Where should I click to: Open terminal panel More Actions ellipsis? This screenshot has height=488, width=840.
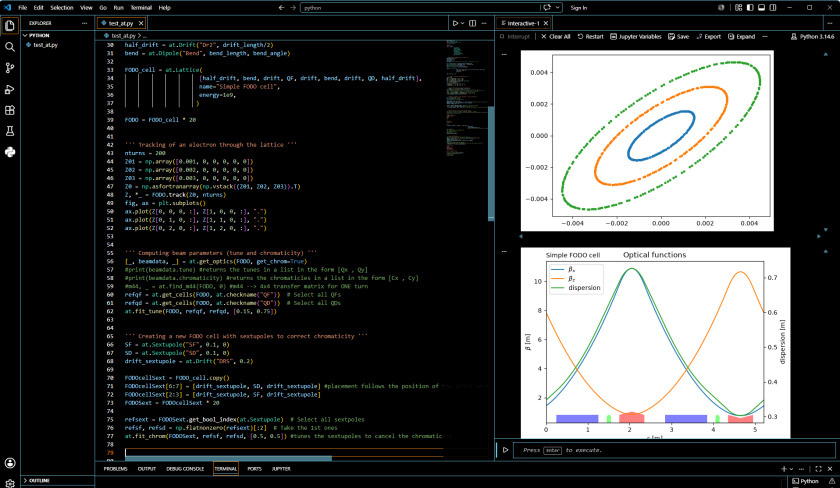click(802, 469)
